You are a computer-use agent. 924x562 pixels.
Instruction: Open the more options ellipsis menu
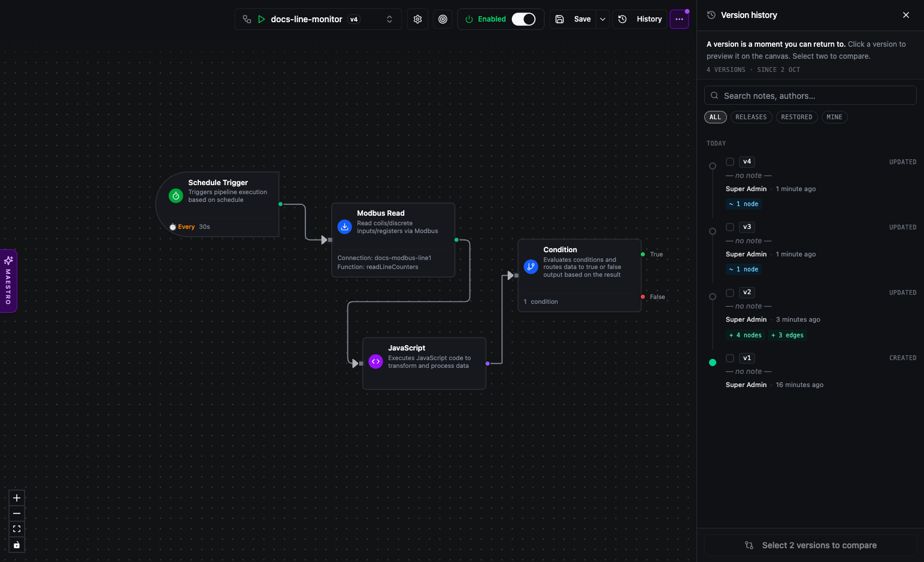pyautogui.click(x=679, y=19)
